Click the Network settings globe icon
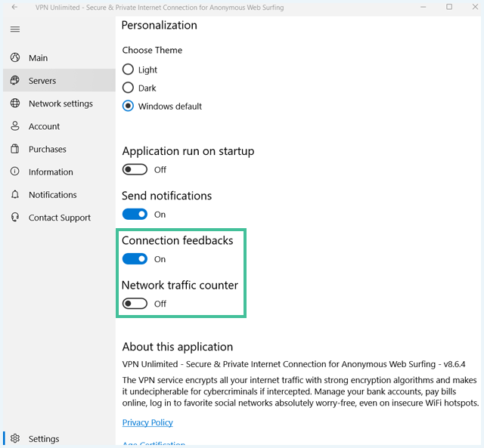The height and width of the screenshot is (448, 484). (15, 103)
